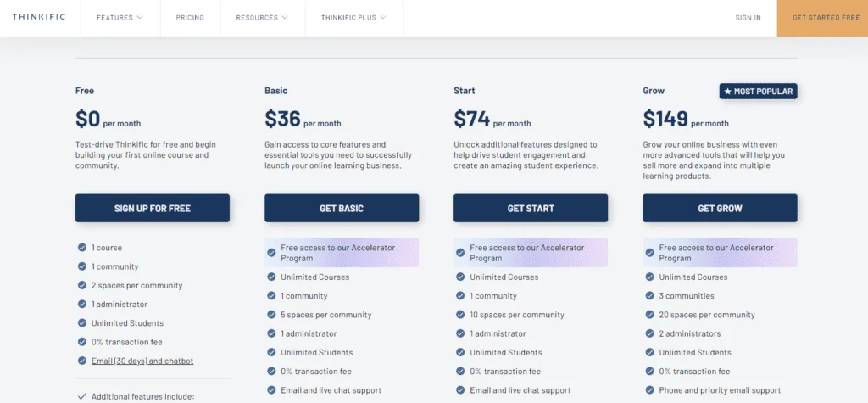Image resolution: width=868 pixels, height=403 pixels.
Task: Click the Thinkific logo
Action: click(39, 17)
